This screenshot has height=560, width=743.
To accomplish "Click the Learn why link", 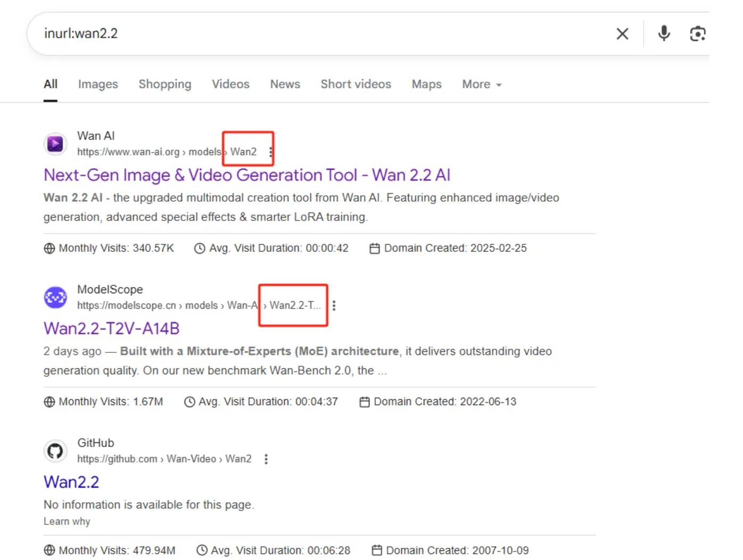I will click(x=67, y=522).
